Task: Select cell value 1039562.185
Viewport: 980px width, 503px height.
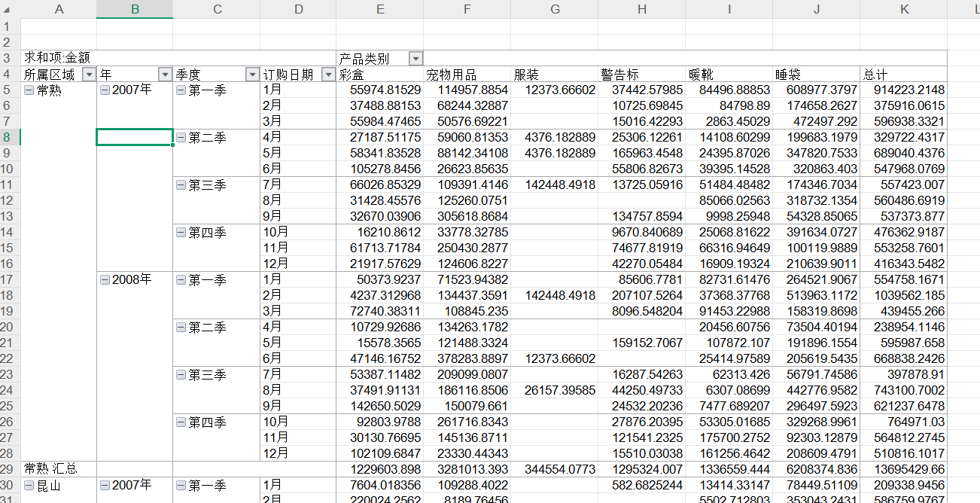Action: point(903,296)
